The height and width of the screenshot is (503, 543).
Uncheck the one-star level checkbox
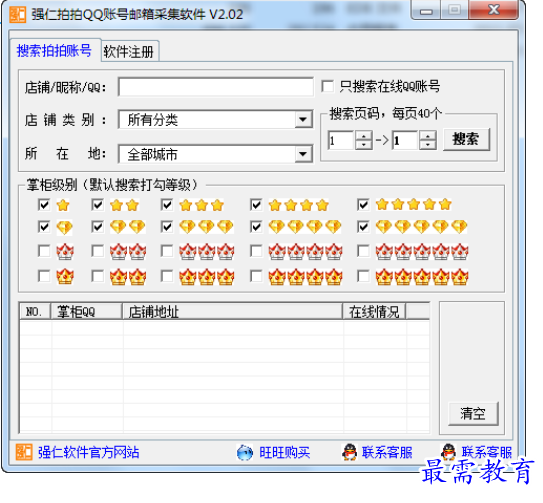(44, 205)
